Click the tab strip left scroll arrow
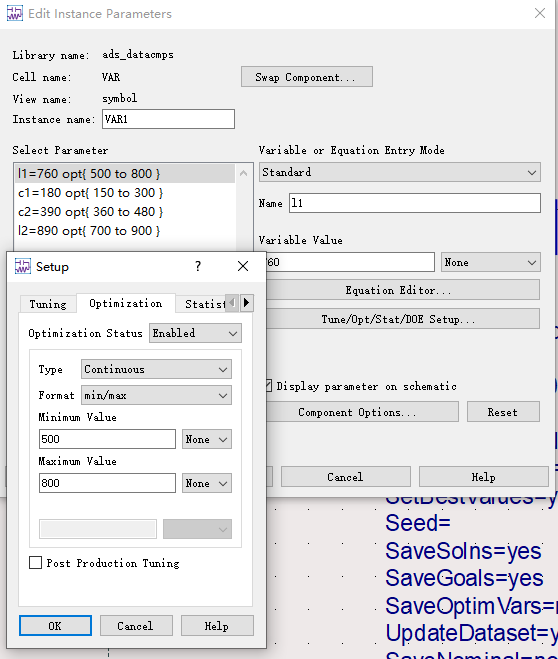 click(x=232, y=303)
